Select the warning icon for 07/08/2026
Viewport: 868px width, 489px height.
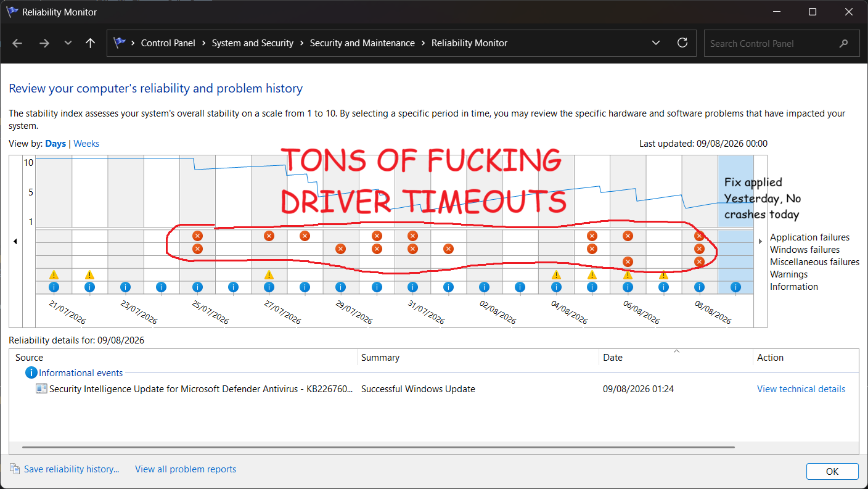(663, 274)
